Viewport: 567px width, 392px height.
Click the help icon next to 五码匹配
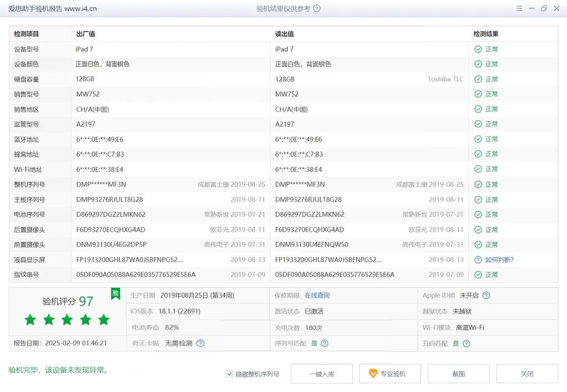[466, 343]
